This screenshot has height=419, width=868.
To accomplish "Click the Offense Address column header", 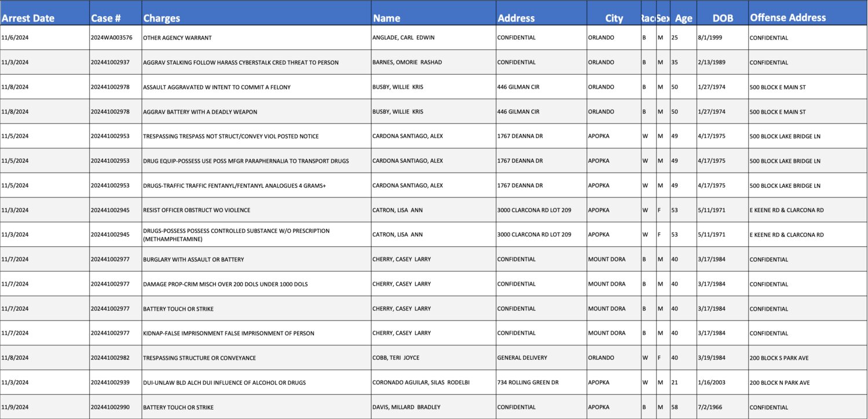I will tap(808, 13).
